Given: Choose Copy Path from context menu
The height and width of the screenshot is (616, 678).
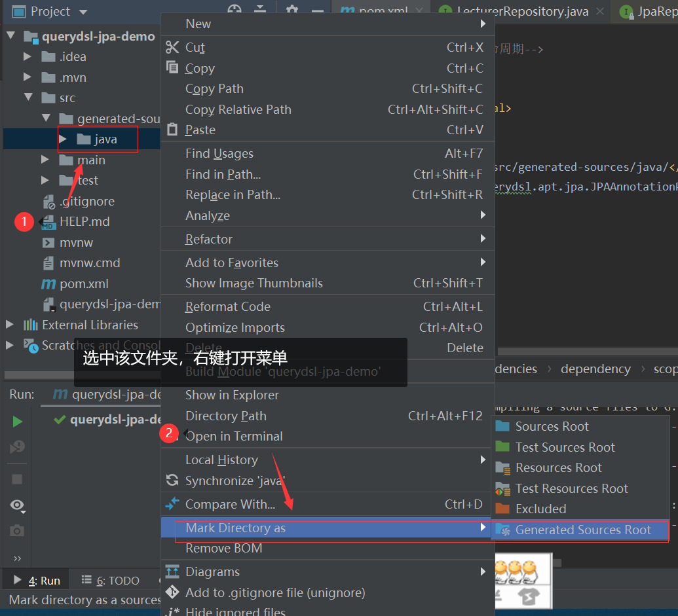Looking at the screenshot, I should point(328,88).
